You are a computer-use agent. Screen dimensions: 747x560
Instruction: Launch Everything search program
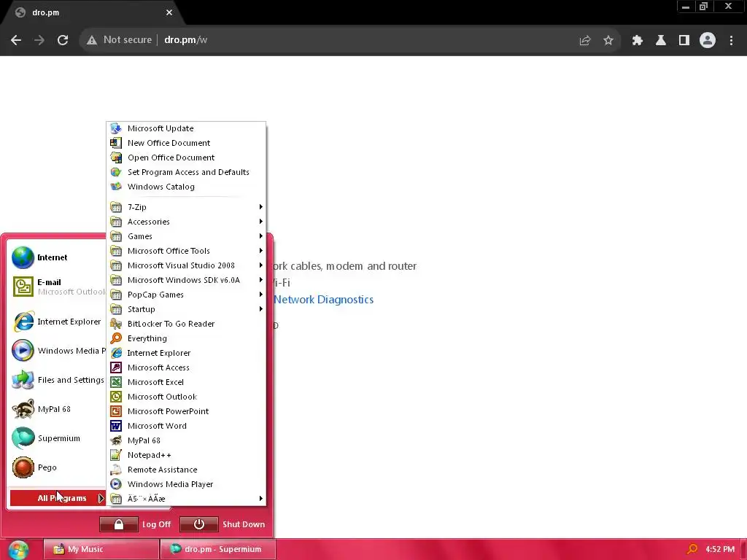tap(186, 338)
